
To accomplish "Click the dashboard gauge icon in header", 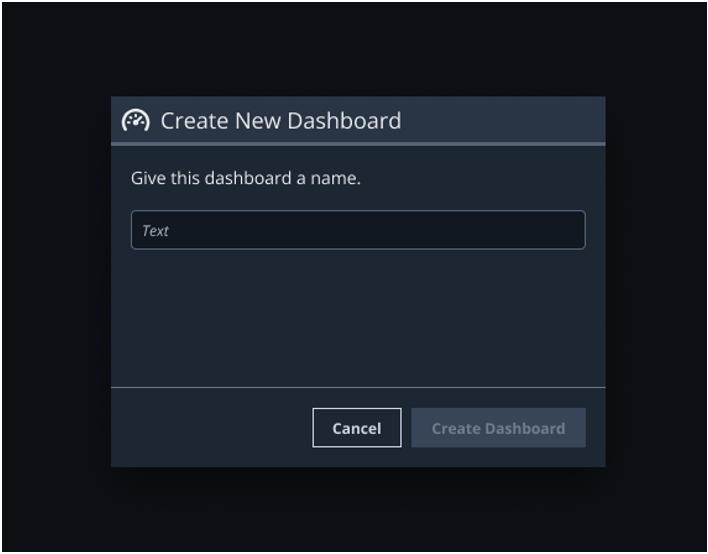I will click(x=135, y=121).
